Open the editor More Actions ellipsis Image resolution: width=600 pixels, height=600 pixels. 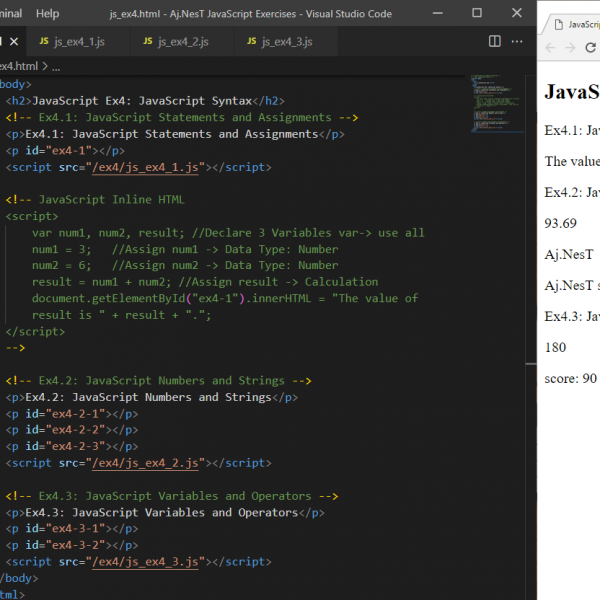pyautogui.click(x=519, y=41)
